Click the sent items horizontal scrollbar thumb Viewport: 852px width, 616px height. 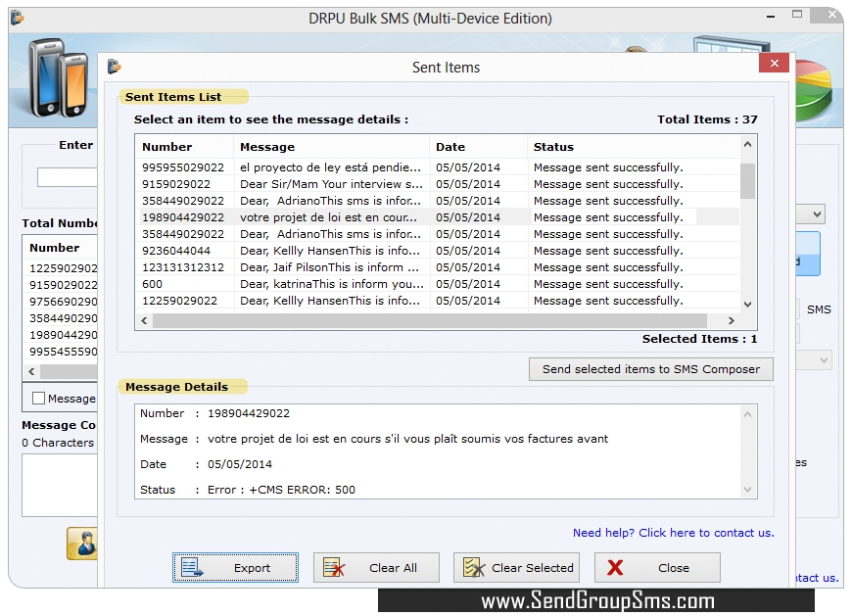point(430,320)
